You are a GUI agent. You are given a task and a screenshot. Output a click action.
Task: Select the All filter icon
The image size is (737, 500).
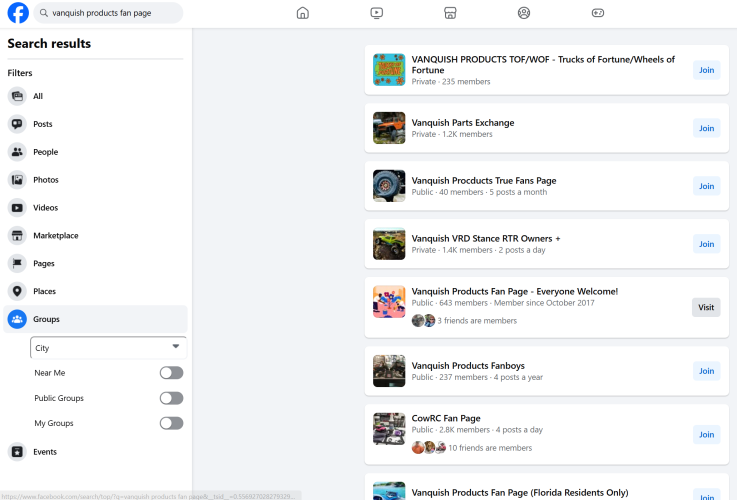click(17, 96)
